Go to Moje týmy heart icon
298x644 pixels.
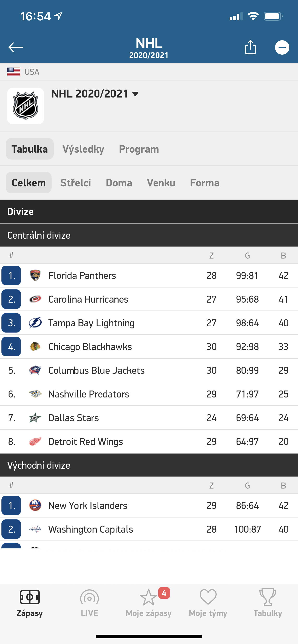click(208, 598)
